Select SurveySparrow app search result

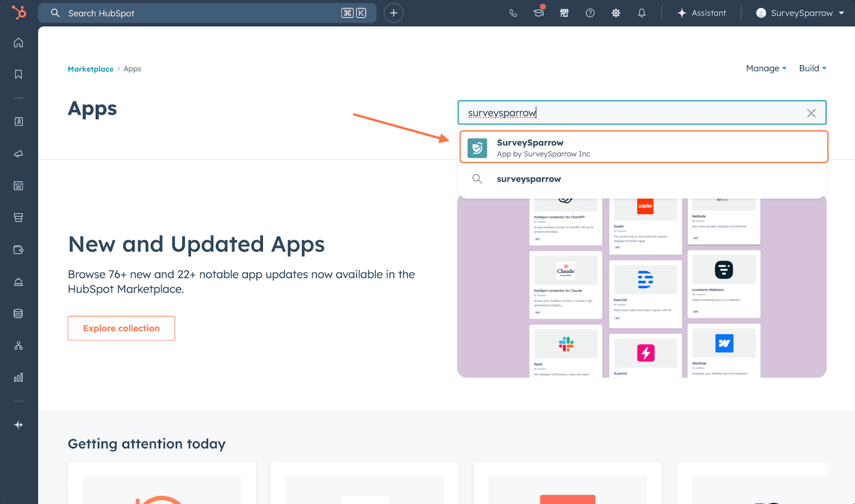click(x=643, y=147)
